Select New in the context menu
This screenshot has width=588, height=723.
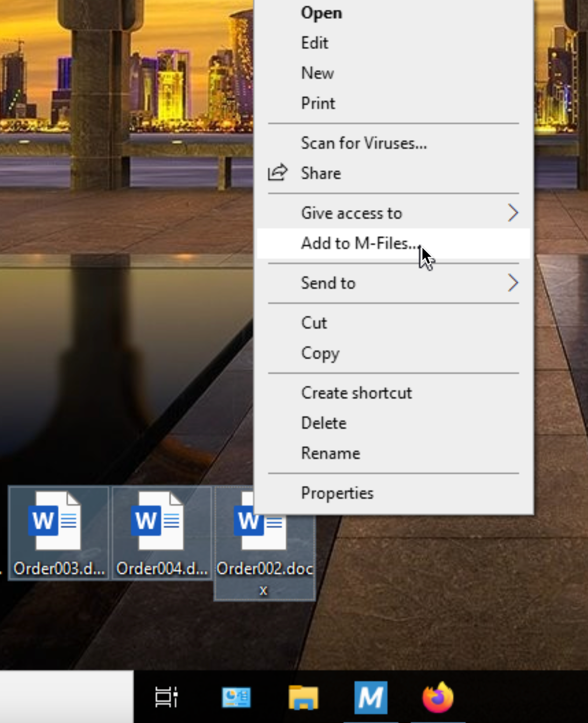pyautogui.click(x=394, y=73)
